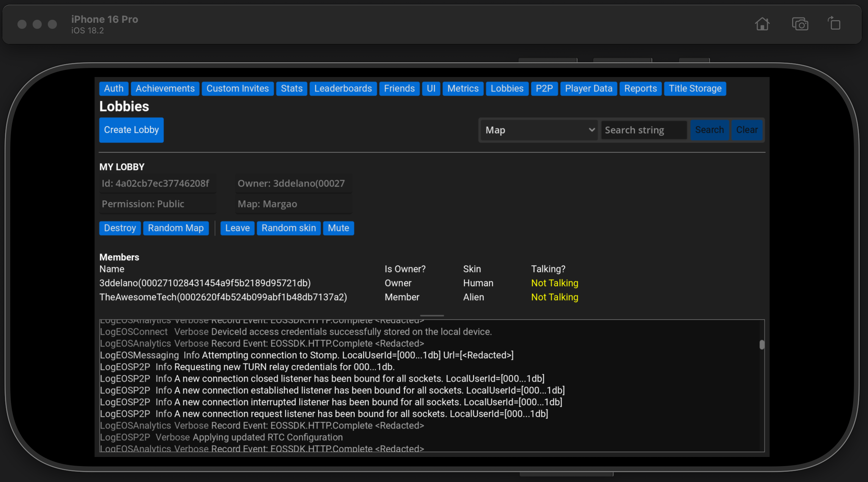Grab the log panel scrollbar thumb

pyautogui.click(x=761, y=345)
